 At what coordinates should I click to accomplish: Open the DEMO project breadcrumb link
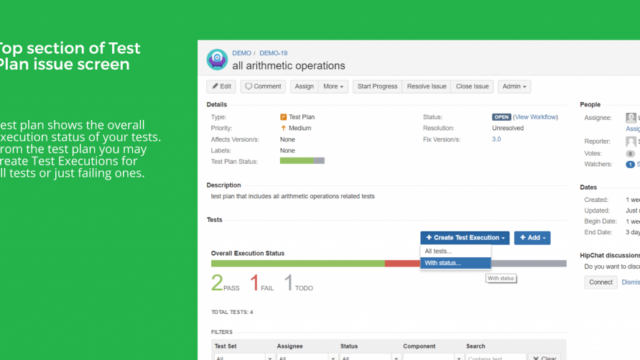(241, 53)
